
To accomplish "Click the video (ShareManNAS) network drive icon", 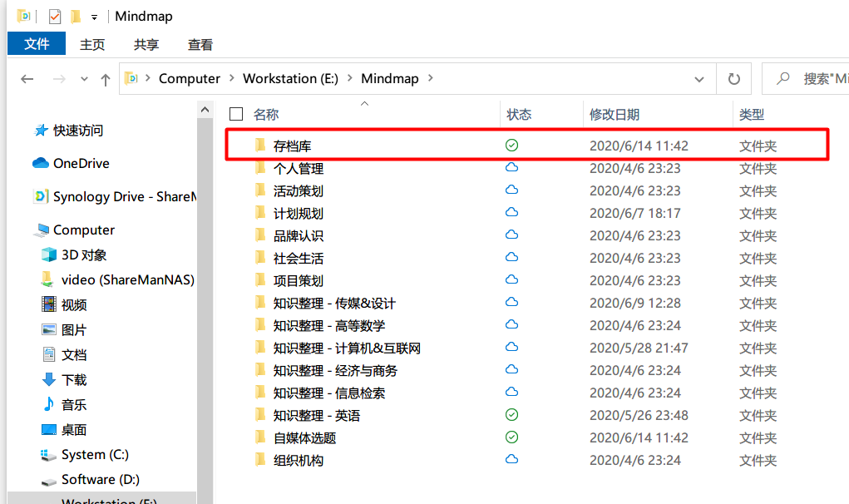I will point(48,279).
